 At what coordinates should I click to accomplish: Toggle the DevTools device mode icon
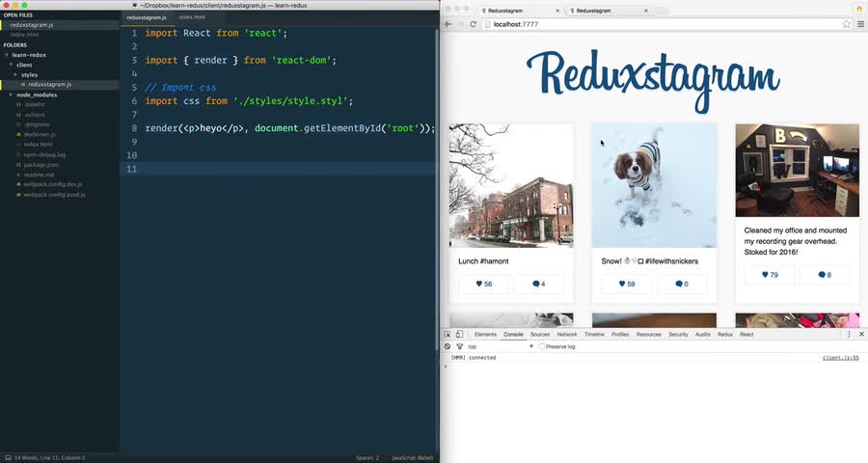point(459,335)
